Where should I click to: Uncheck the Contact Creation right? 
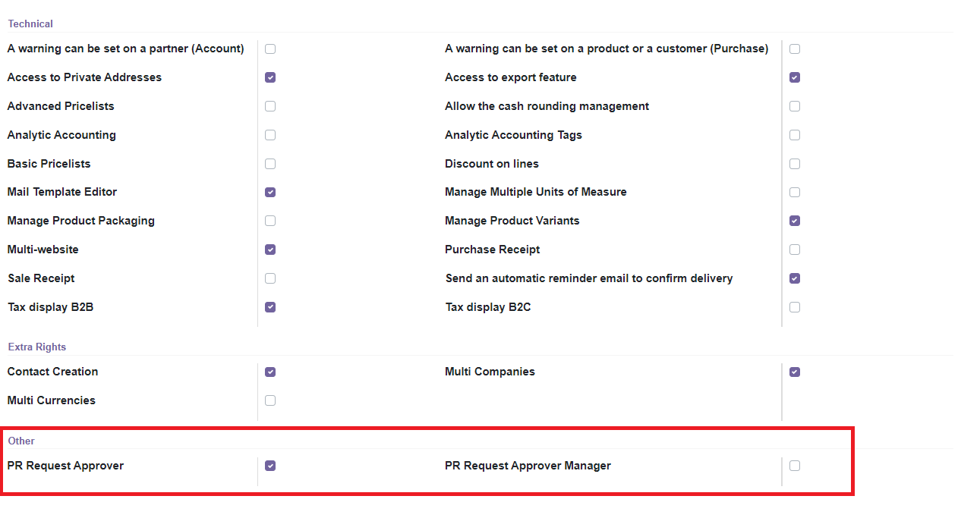click(x=270, y=372)
